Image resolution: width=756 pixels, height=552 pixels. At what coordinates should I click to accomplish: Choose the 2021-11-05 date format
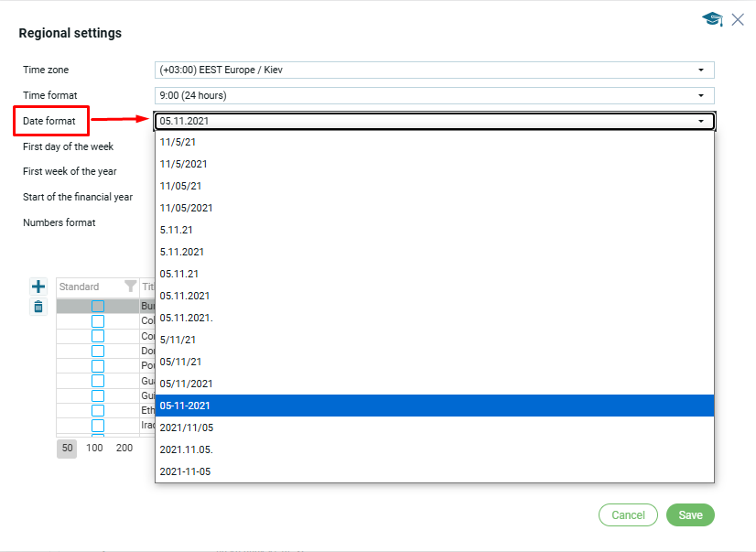(x=434, y=471)
